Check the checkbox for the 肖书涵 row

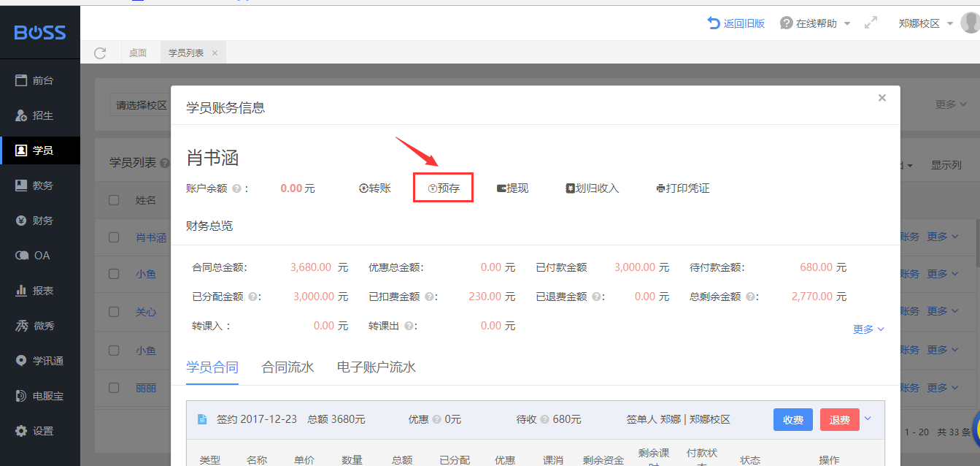tap(114, 237)
